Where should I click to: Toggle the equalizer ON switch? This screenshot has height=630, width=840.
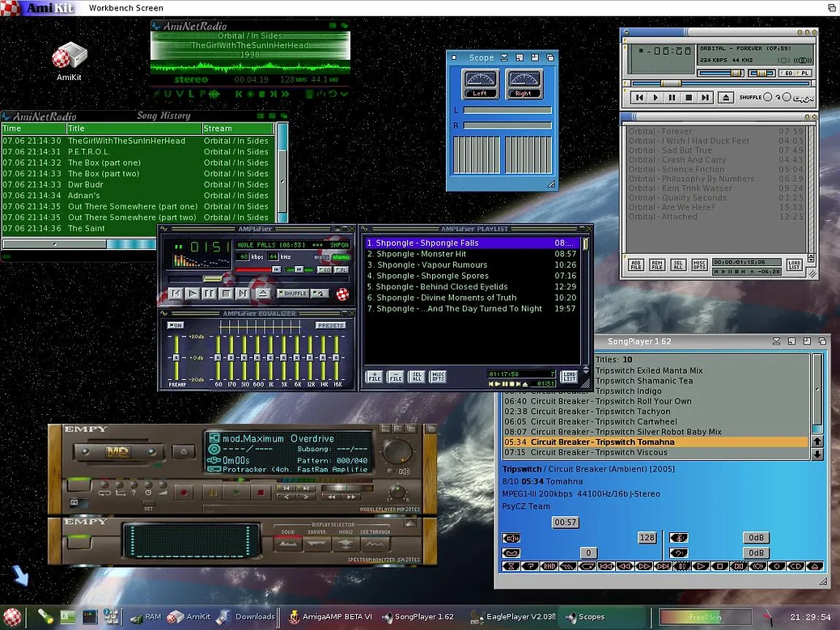tap(176, 325)
